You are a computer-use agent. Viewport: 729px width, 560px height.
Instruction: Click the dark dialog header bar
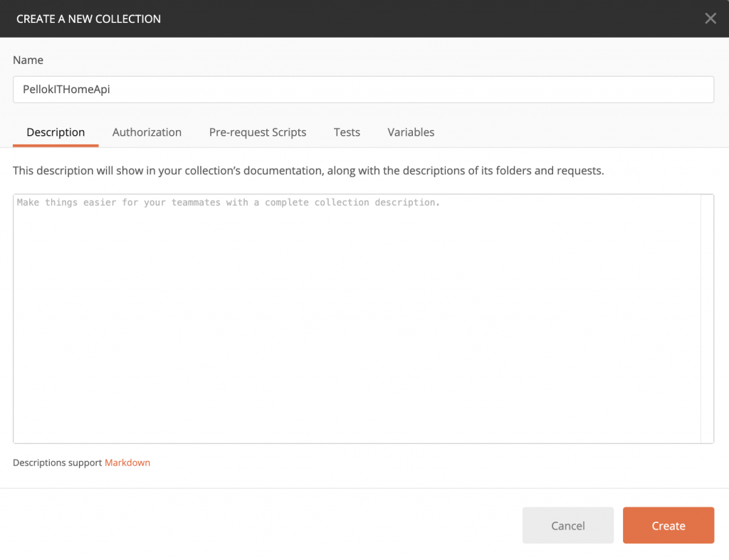tap(427, 19)
